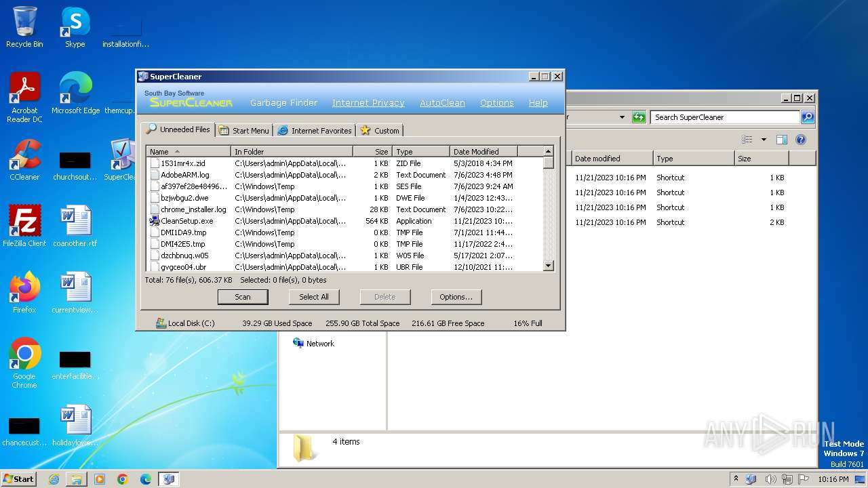Viewport: 868px width, 488px height.
Task: Switch to the Unneeded Files tab
Action: (178, 129)
